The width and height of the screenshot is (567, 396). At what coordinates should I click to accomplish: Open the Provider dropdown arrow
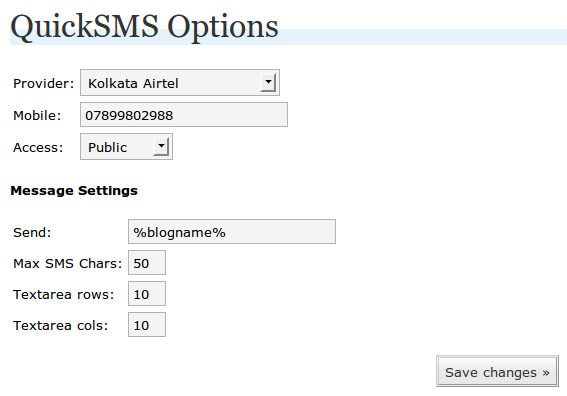pyautogui.click(x=268, y=83)
